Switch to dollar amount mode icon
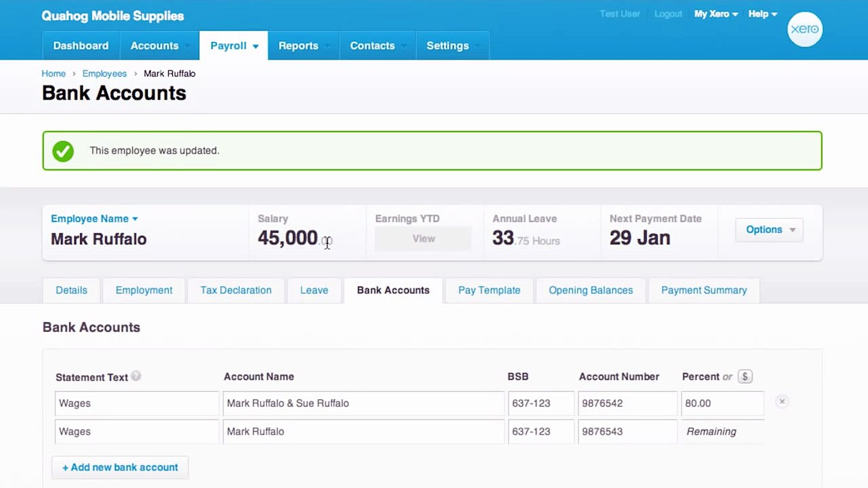 (x=745, y=377)
